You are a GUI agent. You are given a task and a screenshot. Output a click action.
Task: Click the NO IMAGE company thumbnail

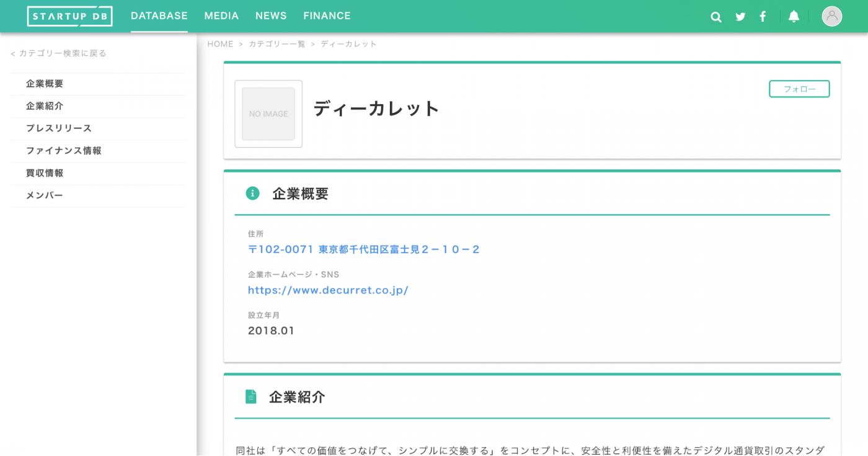click(268, 114)
